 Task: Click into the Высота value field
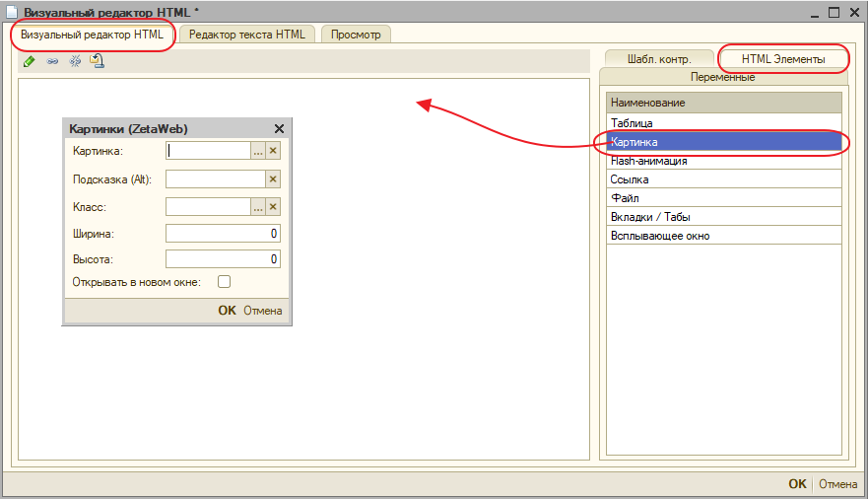(x=223, y=259)
